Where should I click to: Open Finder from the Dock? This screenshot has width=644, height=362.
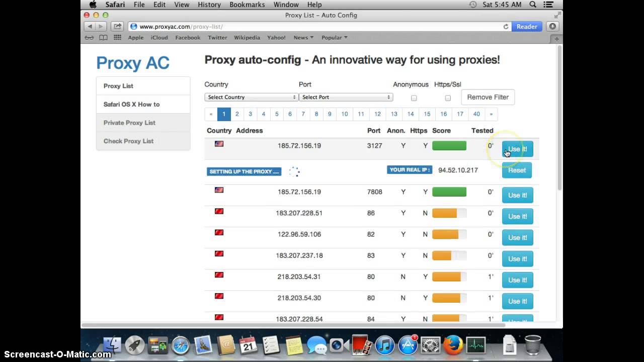coord(112,345)
